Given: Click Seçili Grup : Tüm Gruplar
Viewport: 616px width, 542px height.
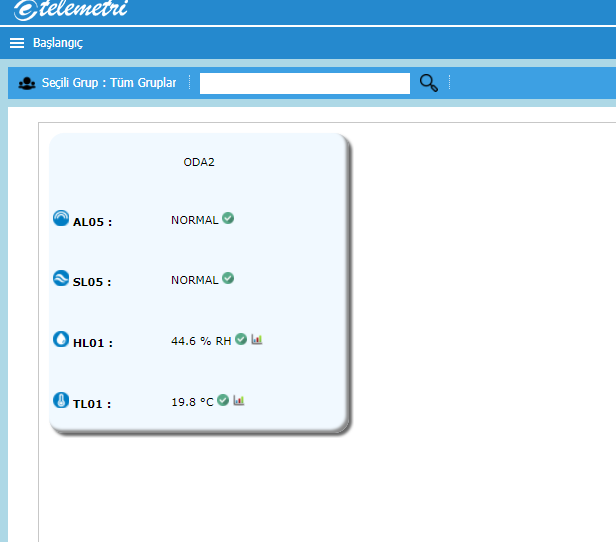Looking at the screenshot, I should click(109, 83).
